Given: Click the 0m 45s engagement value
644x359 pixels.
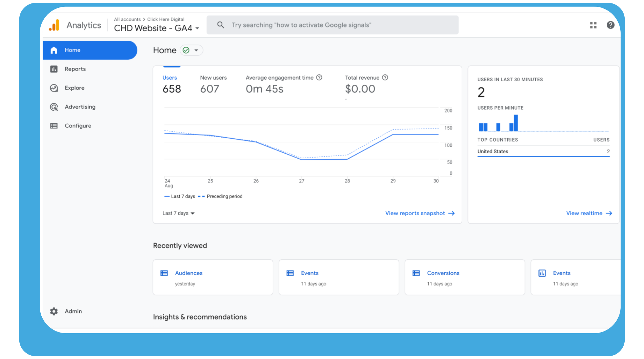Looking at the screenshot, I should 264,89.
